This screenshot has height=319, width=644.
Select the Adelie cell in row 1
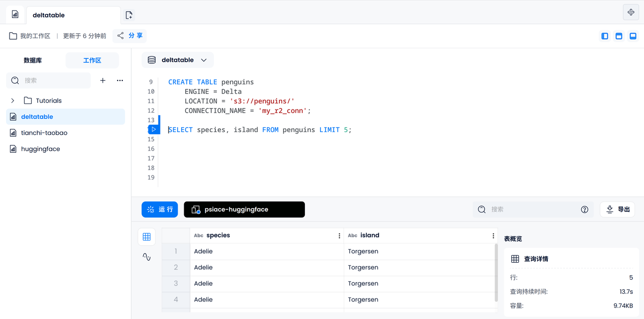[267, 251]
